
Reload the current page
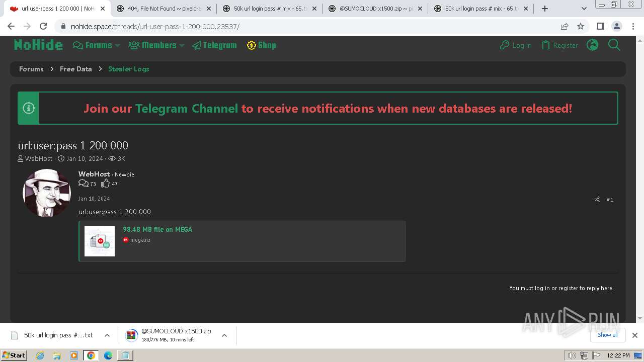(x=43, y=26)
